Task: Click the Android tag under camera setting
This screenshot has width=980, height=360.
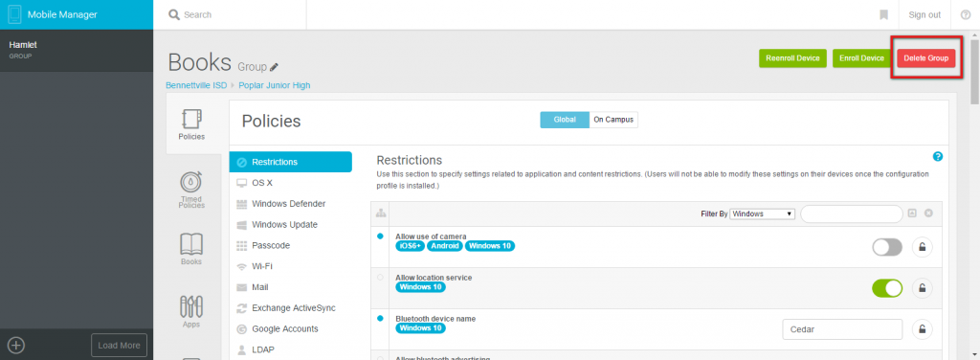Action: point(444,246)
